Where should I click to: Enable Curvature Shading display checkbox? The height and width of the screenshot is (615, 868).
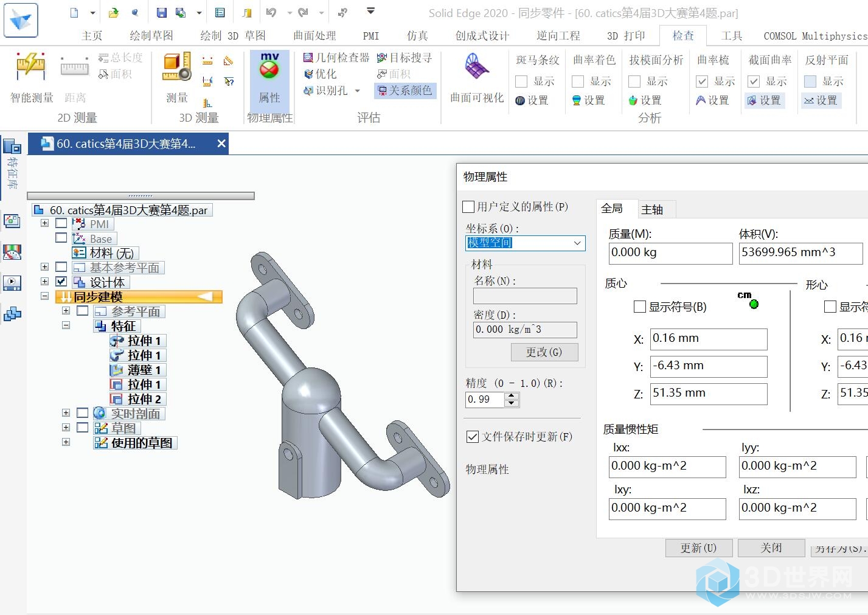578,82
